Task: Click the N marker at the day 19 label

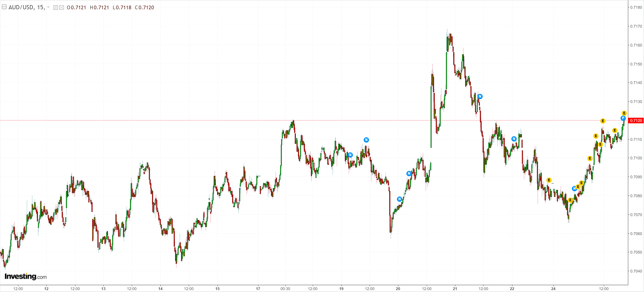Action: 350,155
